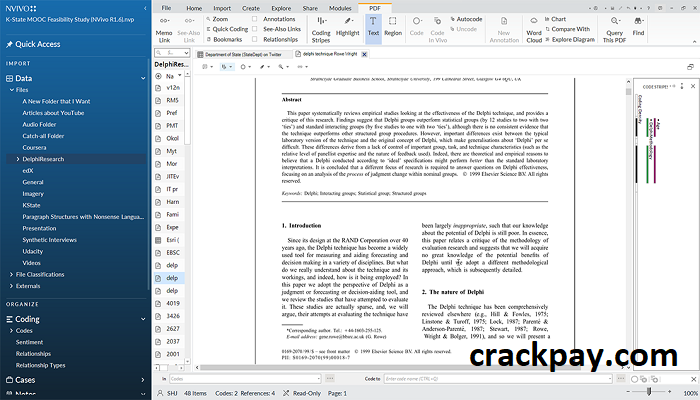This screenshot has width=700, height=400.
Task: Click the help question mark icon
Action: (649, 8)
